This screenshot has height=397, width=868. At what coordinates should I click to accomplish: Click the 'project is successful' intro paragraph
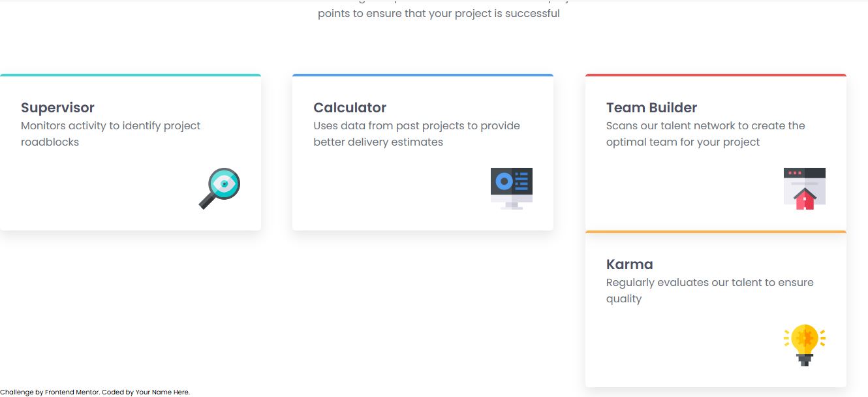(439, 13)
